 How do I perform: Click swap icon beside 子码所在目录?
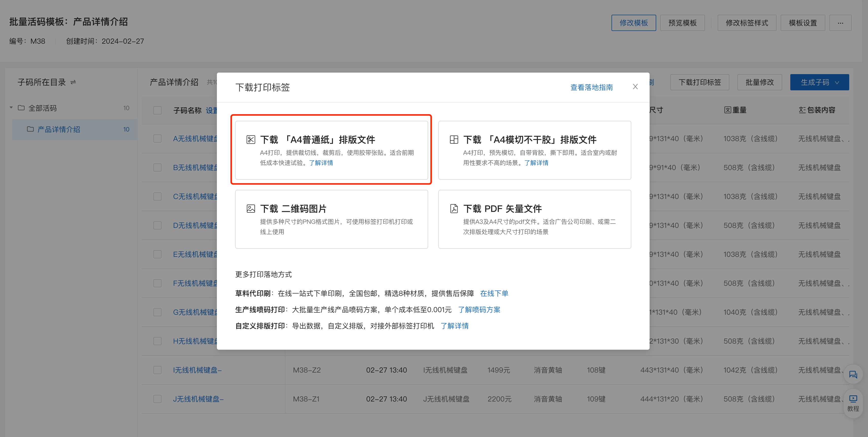click(73, 82)
